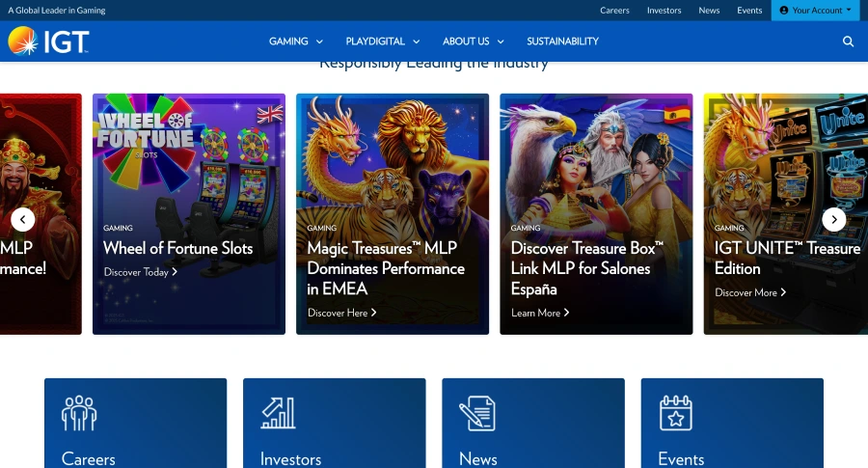Click Learn More on Treasure Box card
The image size is (868, 468).
click(x=540, y=313)
